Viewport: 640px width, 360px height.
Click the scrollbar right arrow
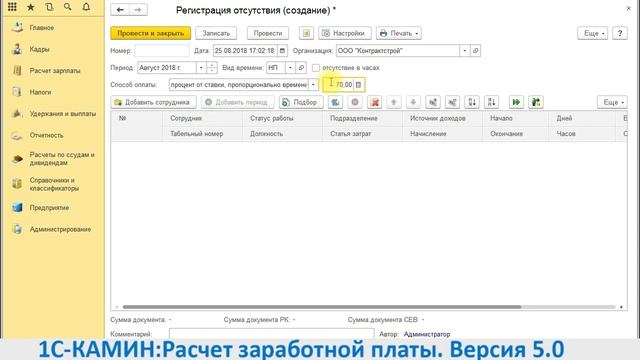point(621,307)
